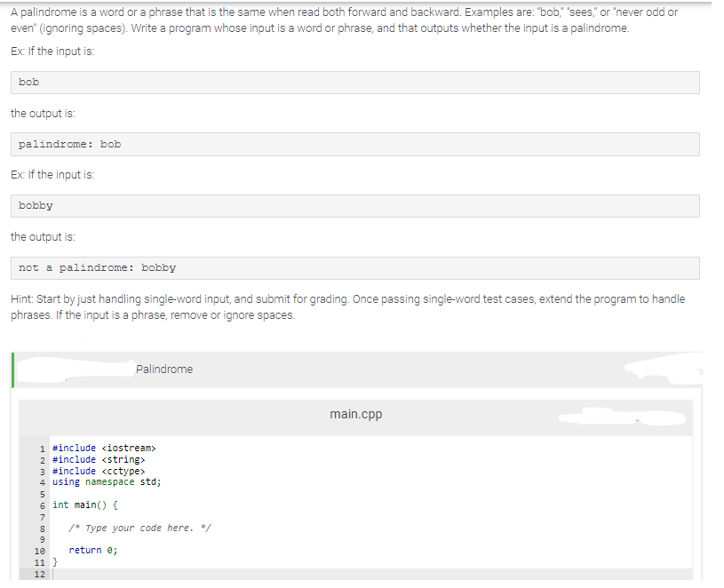Select the main.cpp file tab label
Screen dimensions: 724x588
pos(355,414)
